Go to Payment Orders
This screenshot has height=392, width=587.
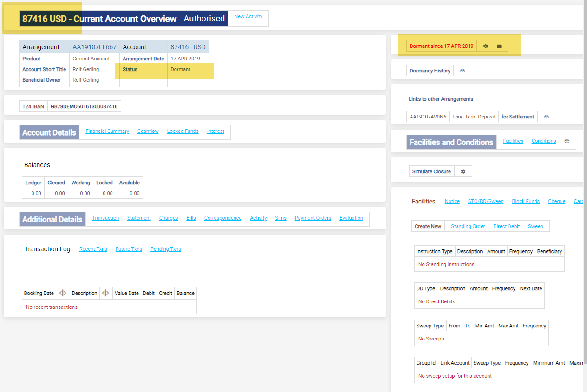(x=313, y=218)
